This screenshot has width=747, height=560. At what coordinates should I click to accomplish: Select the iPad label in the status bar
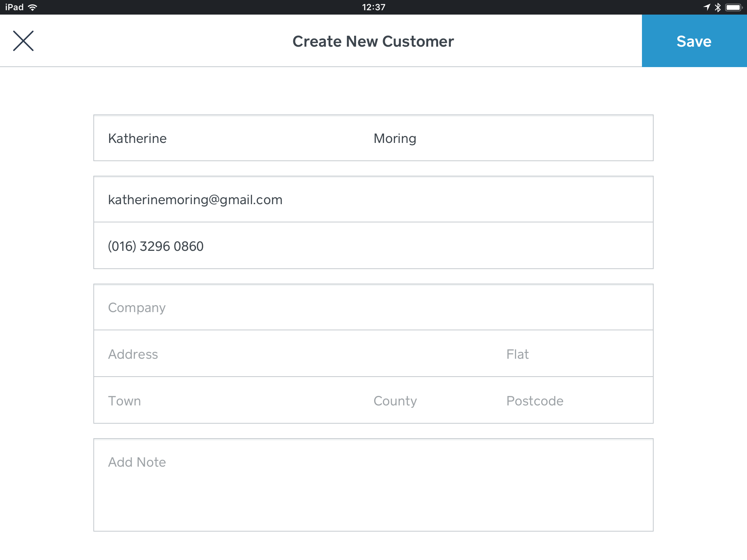tap(14, 6)
